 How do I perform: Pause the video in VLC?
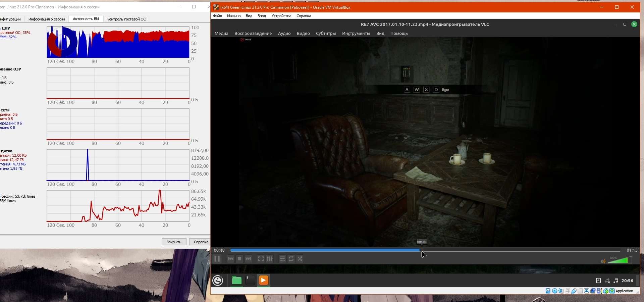(x=217, y=259)
